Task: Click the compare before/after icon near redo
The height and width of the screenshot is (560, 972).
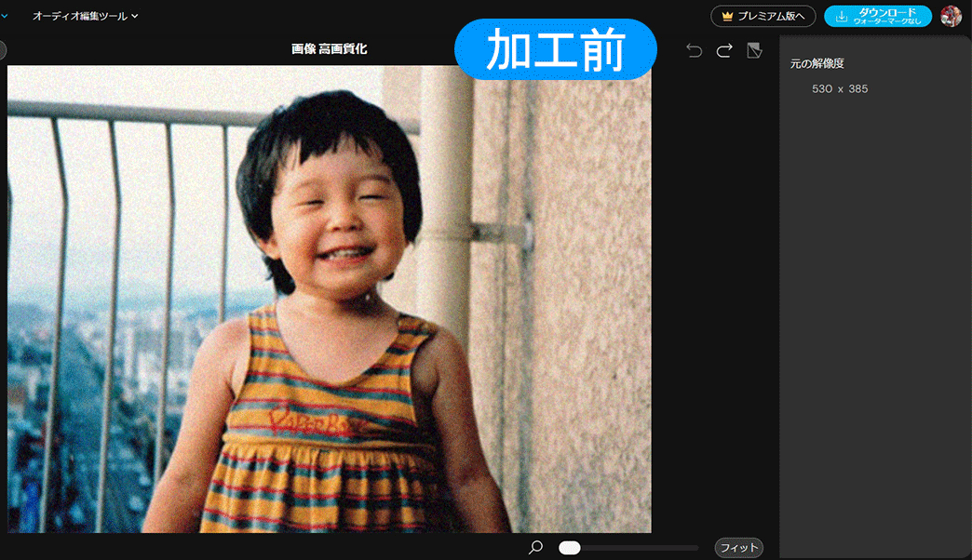Action: click(753, 50)
